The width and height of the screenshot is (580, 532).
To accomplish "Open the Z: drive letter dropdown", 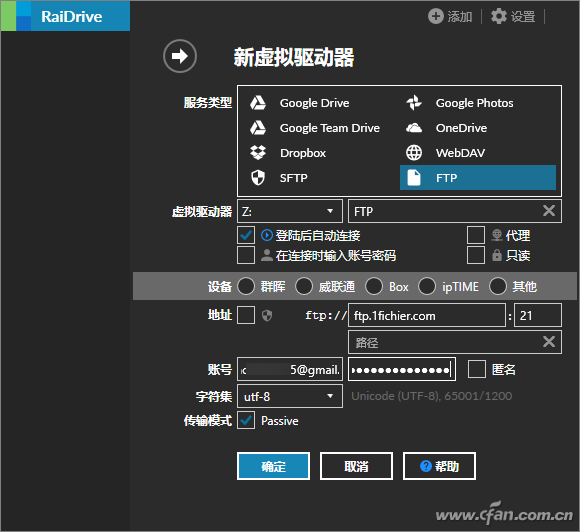I will (x=290, y=211).
